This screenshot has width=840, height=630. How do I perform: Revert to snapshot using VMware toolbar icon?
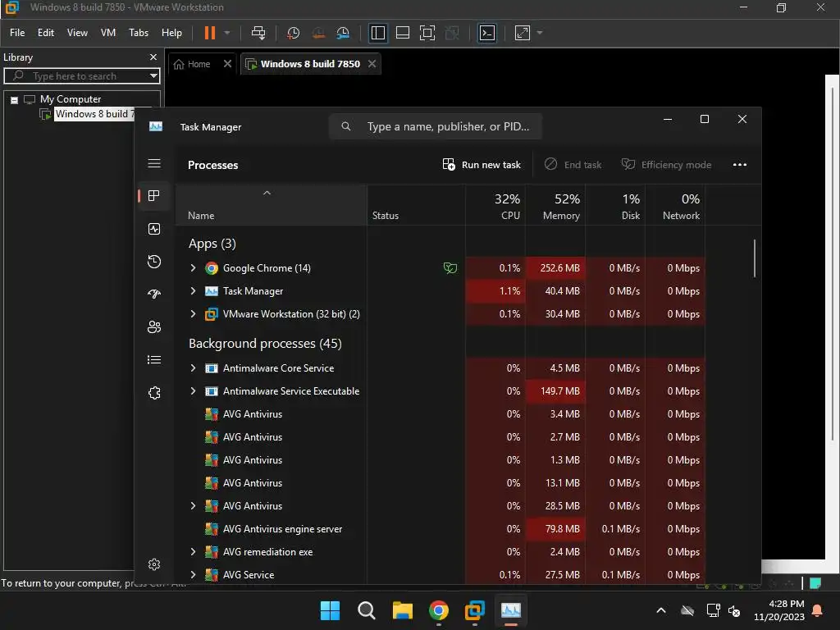[318, 33]
